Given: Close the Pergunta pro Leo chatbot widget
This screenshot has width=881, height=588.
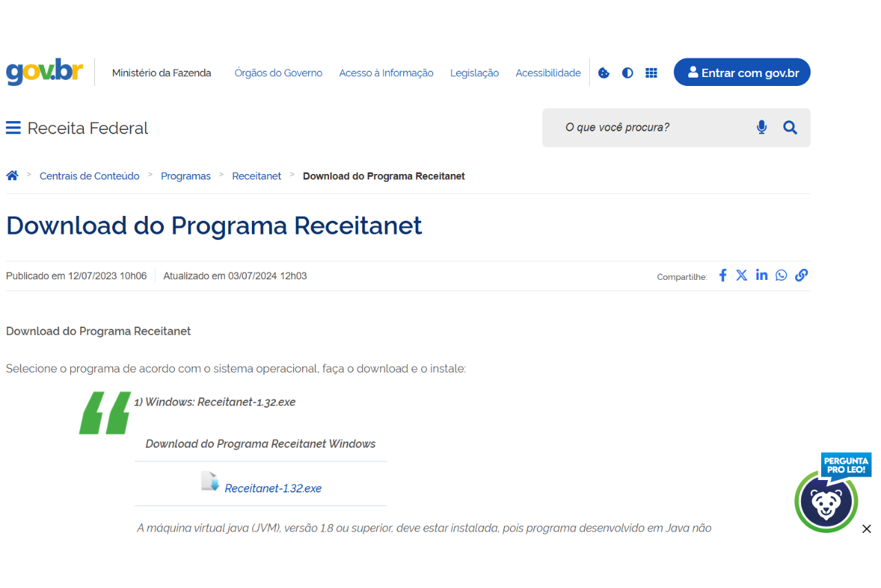Looking at the screenshot, I should (x=867, y=529).
